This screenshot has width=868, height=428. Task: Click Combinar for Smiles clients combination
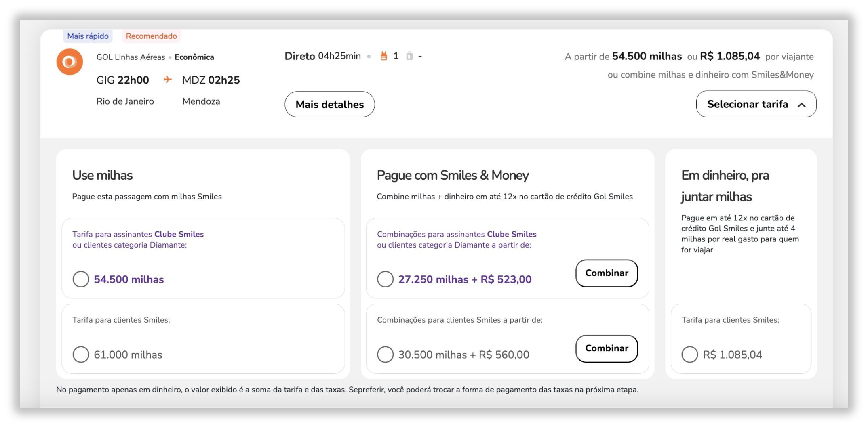pyautogui.click(x=607, y=348)
